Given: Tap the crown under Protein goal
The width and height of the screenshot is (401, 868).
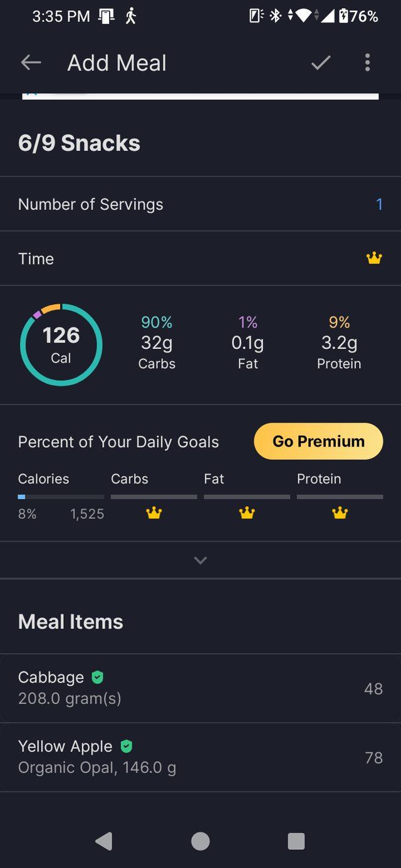Looking at the screenshot, I should [340, 514].
